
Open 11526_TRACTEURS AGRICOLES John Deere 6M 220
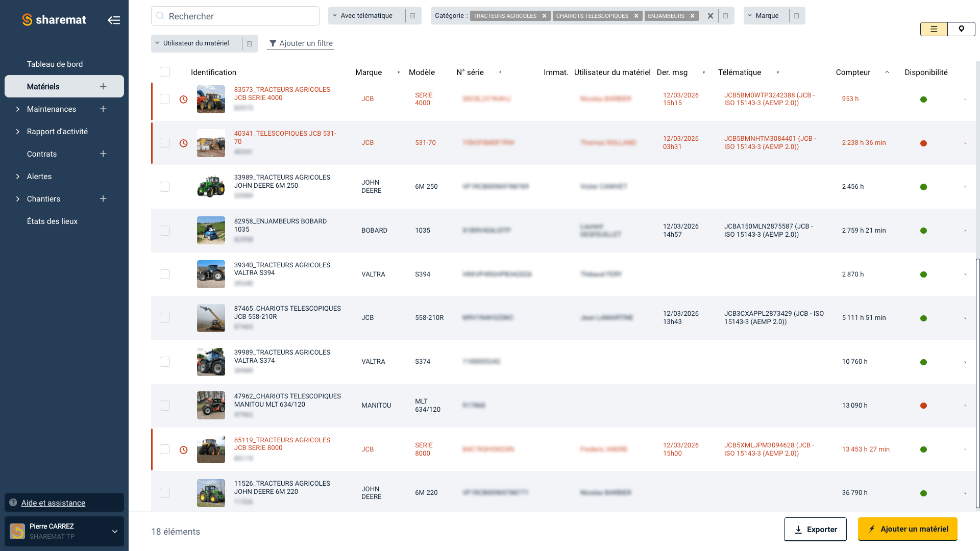pos(282,488)
